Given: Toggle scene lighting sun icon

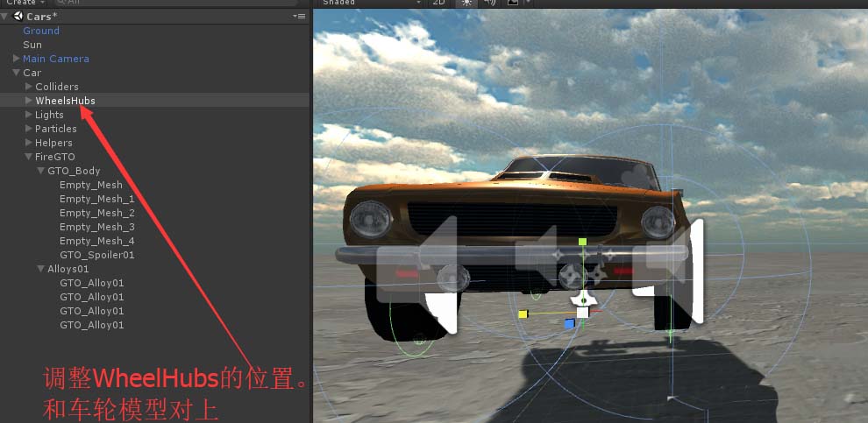Looking at the screenshot, I should (466, 3).
